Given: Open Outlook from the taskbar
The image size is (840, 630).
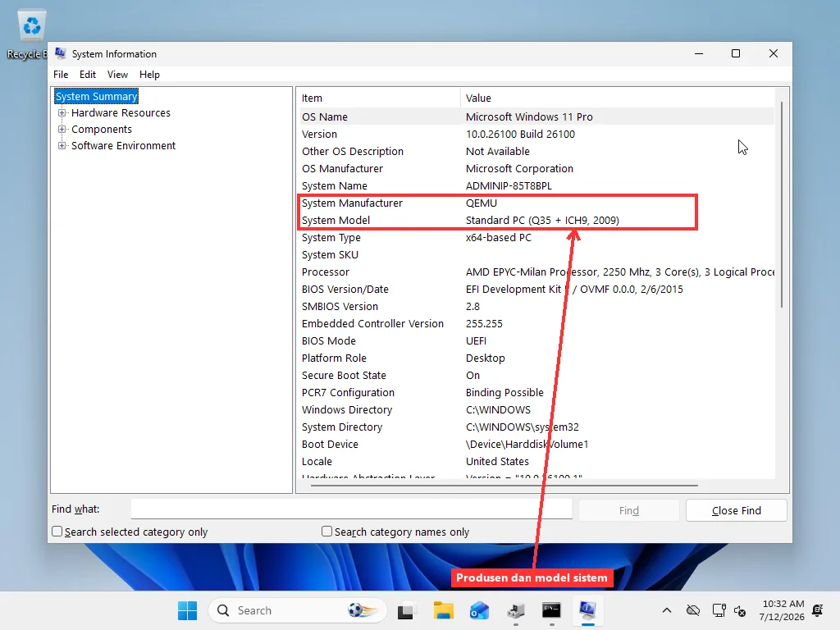Looking at the screenshot, I should coord(479,610).
